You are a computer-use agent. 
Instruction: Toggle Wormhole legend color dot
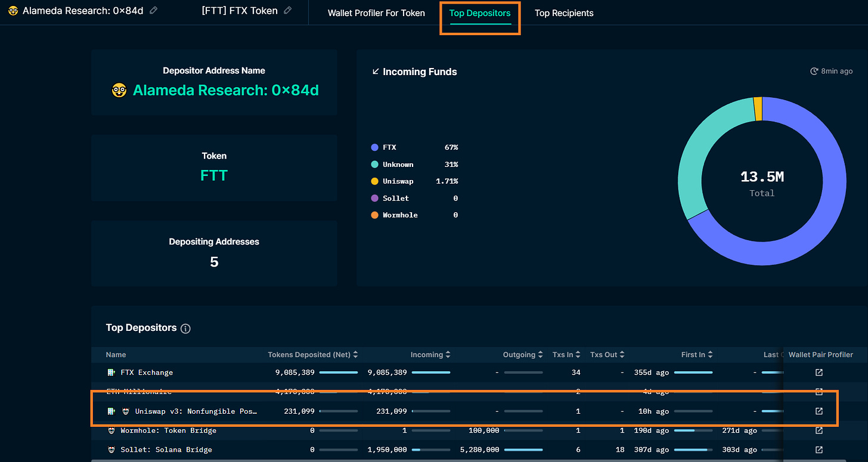coord(374,215)
